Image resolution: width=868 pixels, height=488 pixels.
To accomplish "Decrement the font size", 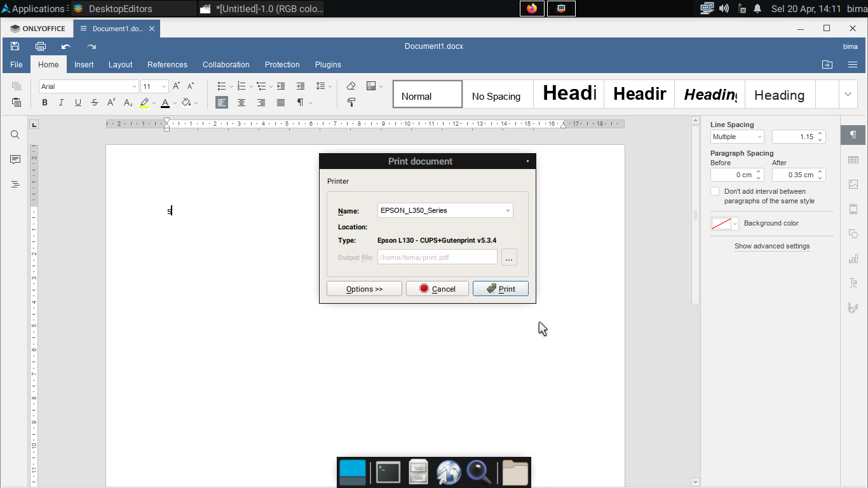I will pos(191,86).
